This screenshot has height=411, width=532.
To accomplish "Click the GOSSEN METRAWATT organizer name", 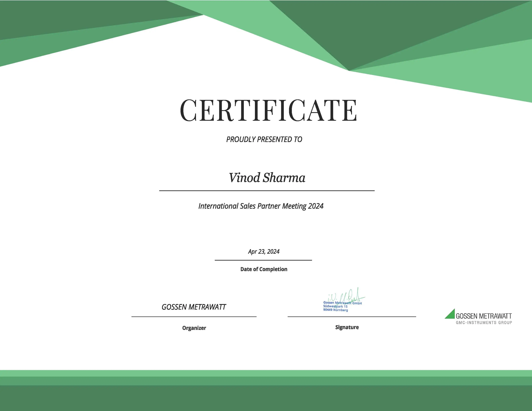I will pos(194,307).
